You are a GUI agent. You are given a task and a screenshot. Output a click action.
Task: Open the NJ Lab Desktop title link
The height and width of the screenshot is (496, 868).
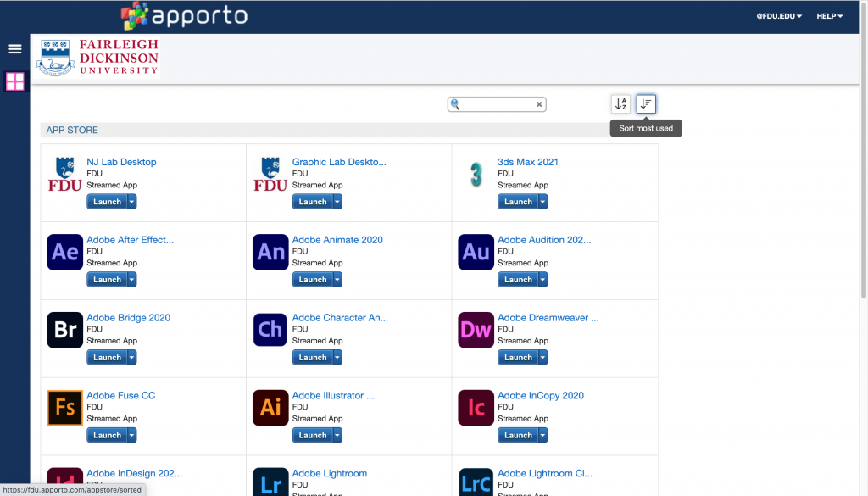(x=121, y=162)
